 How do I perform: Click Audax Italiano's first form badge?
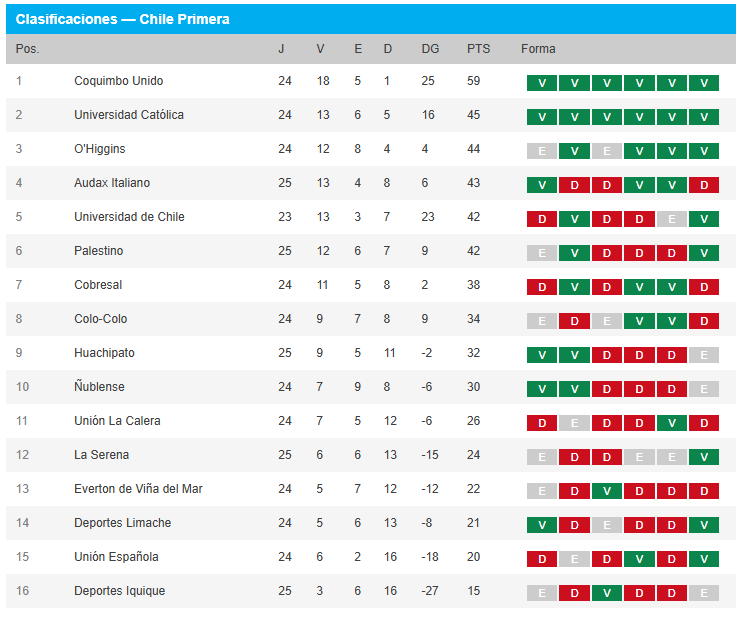(541, 185)
